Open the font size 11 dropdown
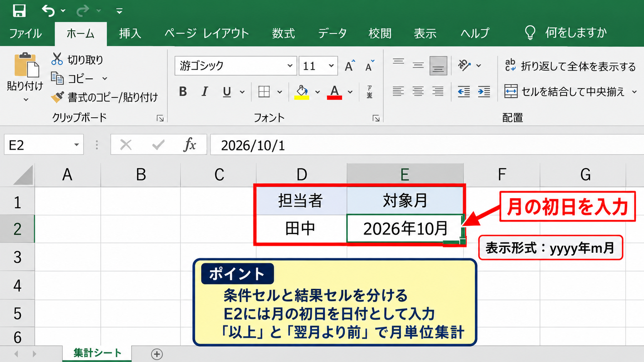 click(331, 66)
